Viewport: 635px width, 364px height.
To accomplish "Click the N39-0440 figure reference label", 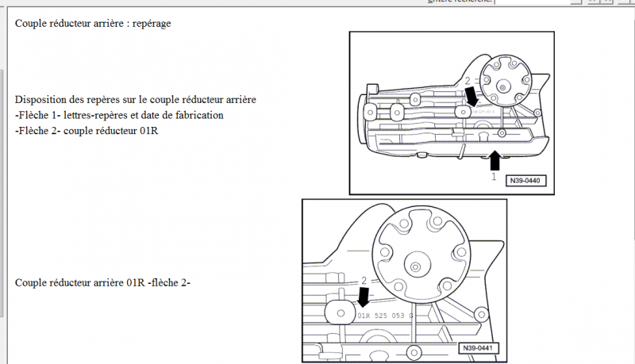I will pos(524,180).
